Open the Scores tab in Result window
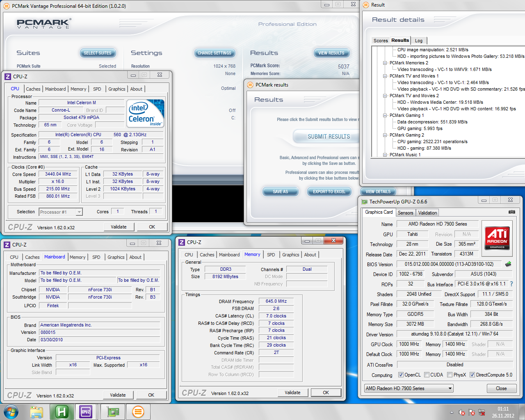Viewport: 525px width, 420px height. coord(381,41)
